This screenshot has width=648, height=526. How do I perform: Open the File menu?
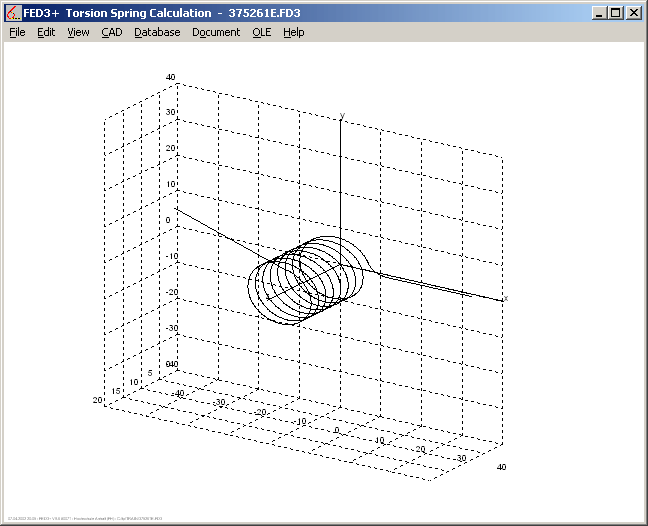point(17,32)
